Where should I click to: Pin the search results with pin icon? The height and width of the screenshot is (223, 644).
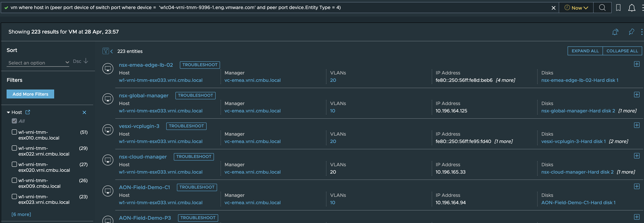(631, 32)
